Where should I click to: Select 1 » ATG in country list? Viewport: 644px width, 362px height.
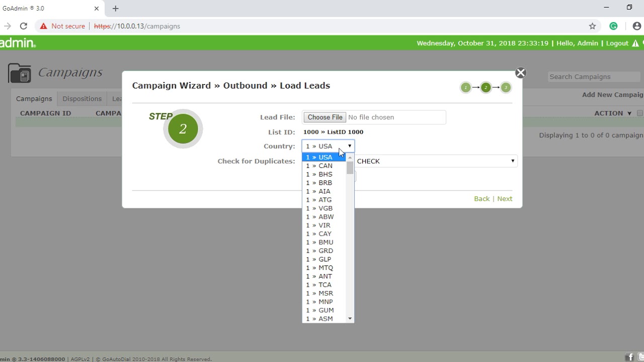point(324,200)
